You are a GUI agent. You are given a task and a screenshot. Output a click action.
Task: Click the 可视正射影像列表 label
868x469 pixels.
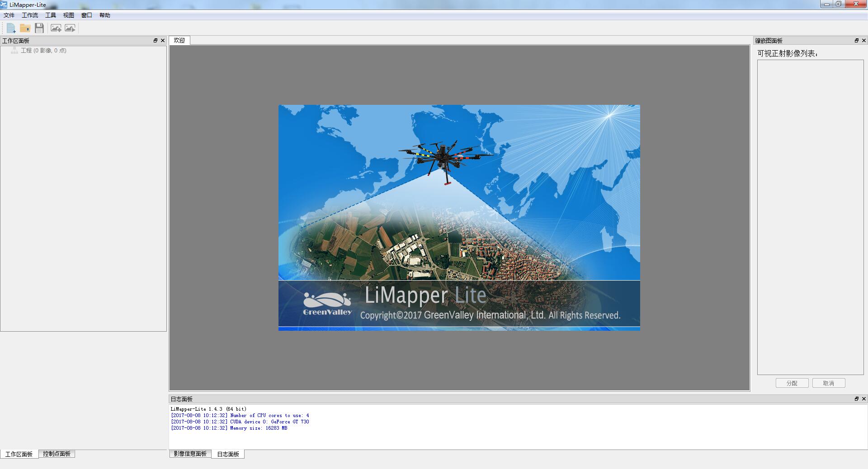[788, 53]
